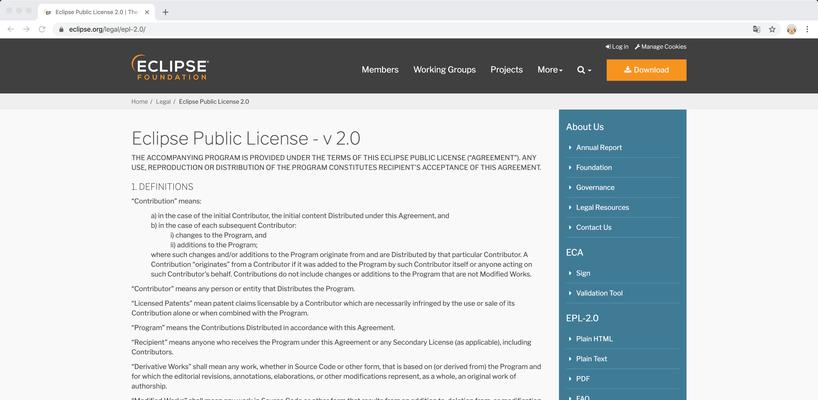Viewport: 818px width, 400px height.
Task: Click the Eclipse Public License 2.0 browser tab
Action: click(97, 12)
